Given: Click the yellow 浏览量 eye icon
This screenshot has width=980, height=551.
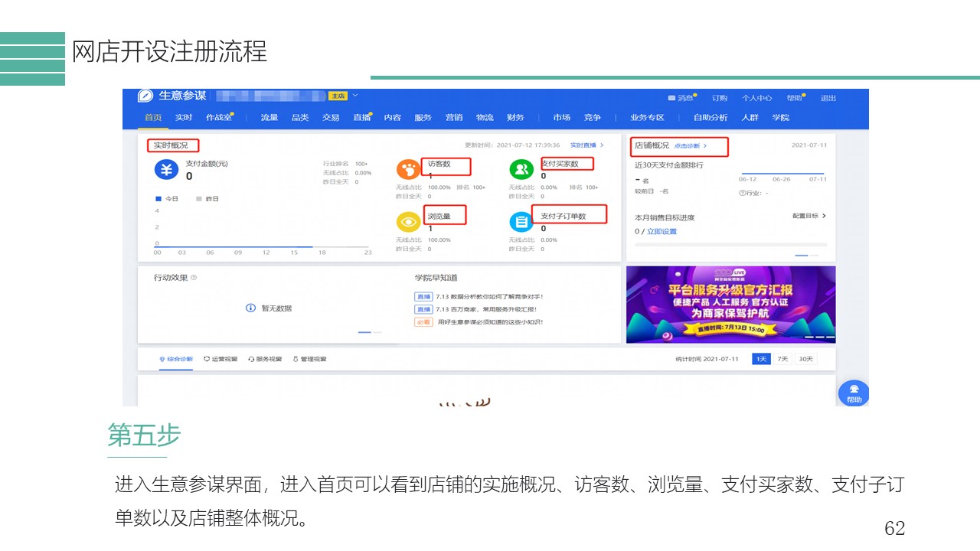Looking at the screenshot, I should click(408, 222).
